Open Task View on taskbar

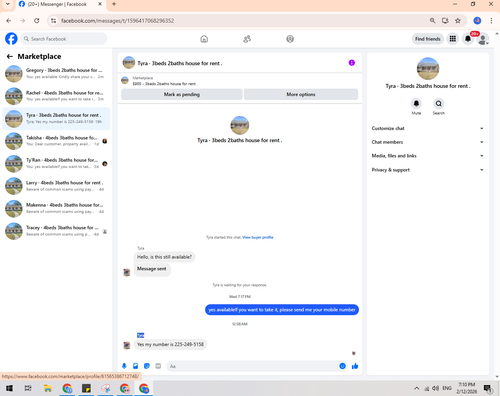pos(28,388)
